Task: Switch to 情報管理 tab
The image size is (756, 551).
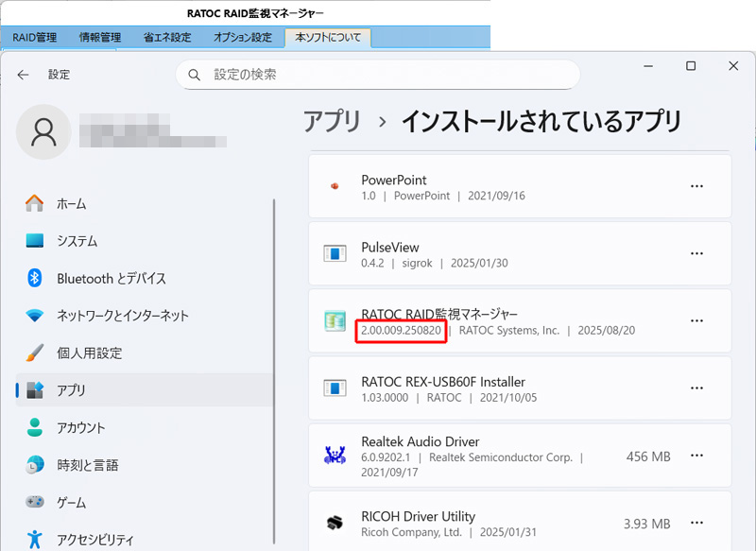Action: [x=100, y=38]
